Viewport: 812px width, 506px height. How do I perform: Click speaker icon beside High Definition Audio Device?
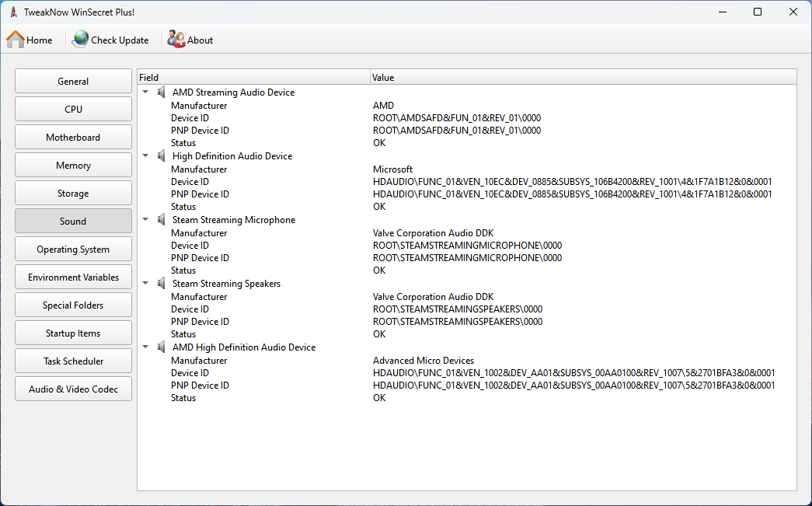pyautogui.click(x=162, y=156)
